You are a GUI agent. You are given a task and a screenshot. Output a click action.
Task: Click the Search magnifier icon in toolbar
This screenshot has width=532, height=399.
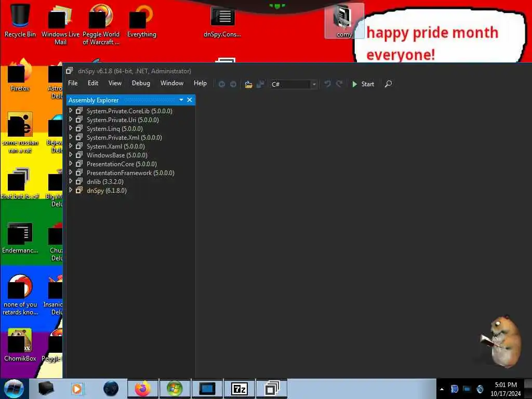point(388,84)
